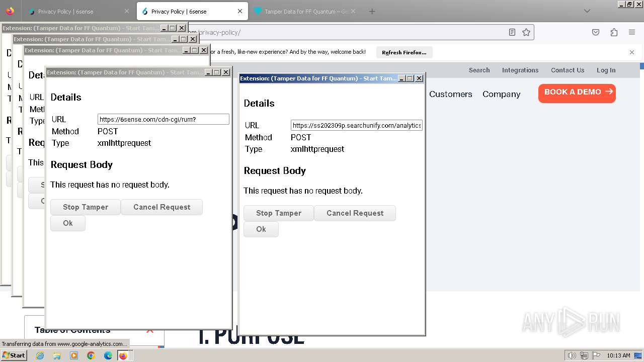Select Firefox taskbar button
The image size is (644, 362).
(x=123, y=355)
